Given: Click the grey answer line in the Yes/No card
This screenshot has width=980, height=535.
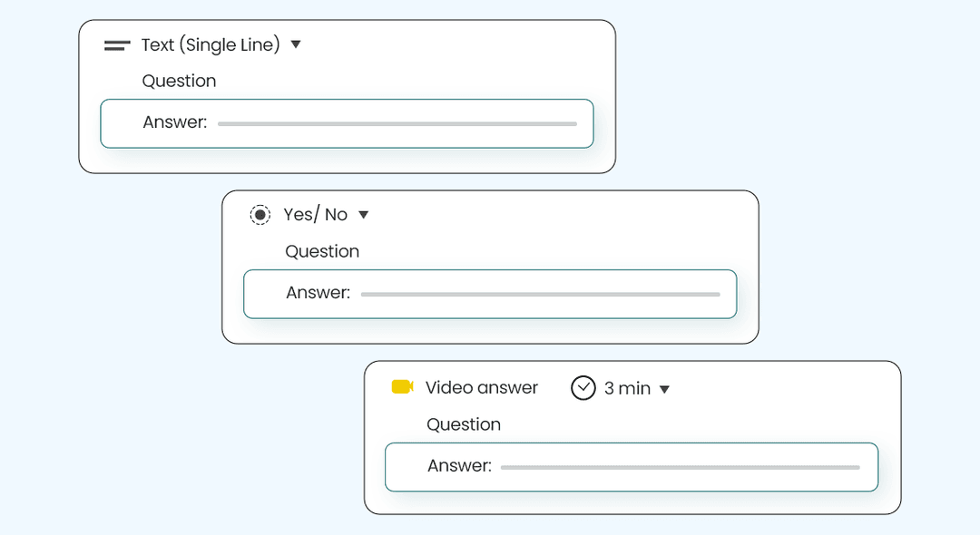Looking at the screenshot, I should coord(541,294).
